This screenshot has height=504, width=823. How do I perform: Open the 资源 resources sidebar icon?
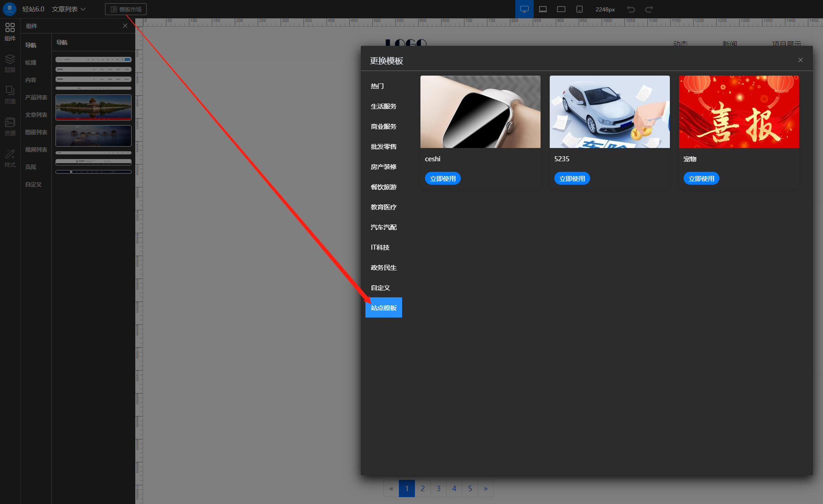coord(10,126)
